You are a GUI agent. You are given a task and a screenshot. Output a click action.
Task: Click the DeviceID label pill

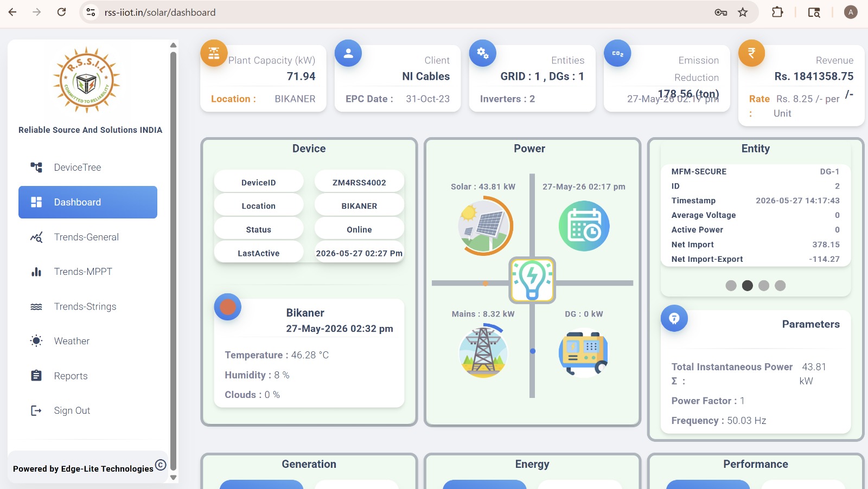[x=259, y=183]
